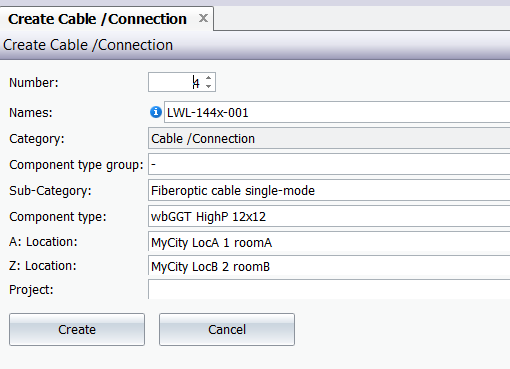The image size is (510, 369).
Task: Open Sub-Category showing Fiberoptic cable single-mode
Action: [329, 190]
